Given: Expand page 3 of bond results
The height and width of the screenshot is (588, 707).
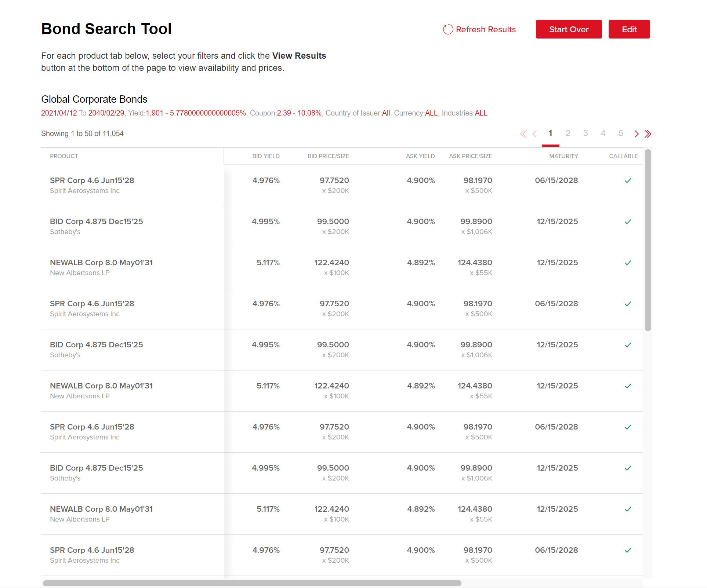Looking at the screenshot, I should coord(585,133).
